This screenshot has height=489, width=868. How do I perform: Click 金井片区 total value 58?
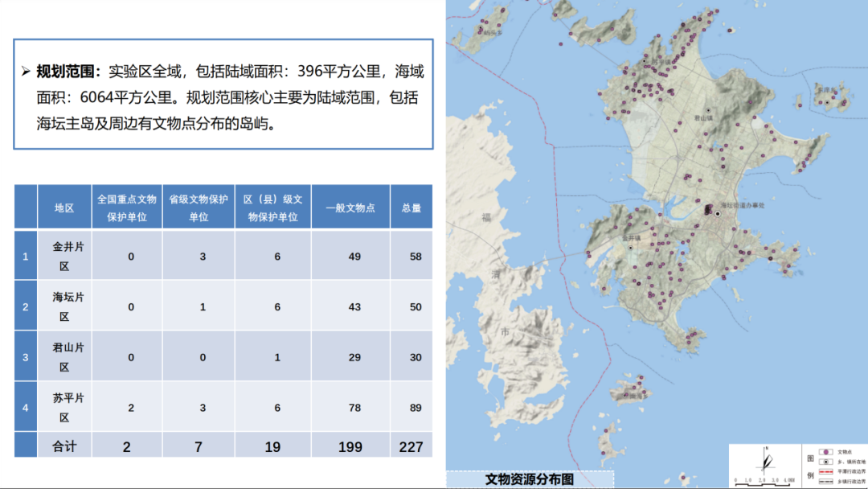[416, 257]
